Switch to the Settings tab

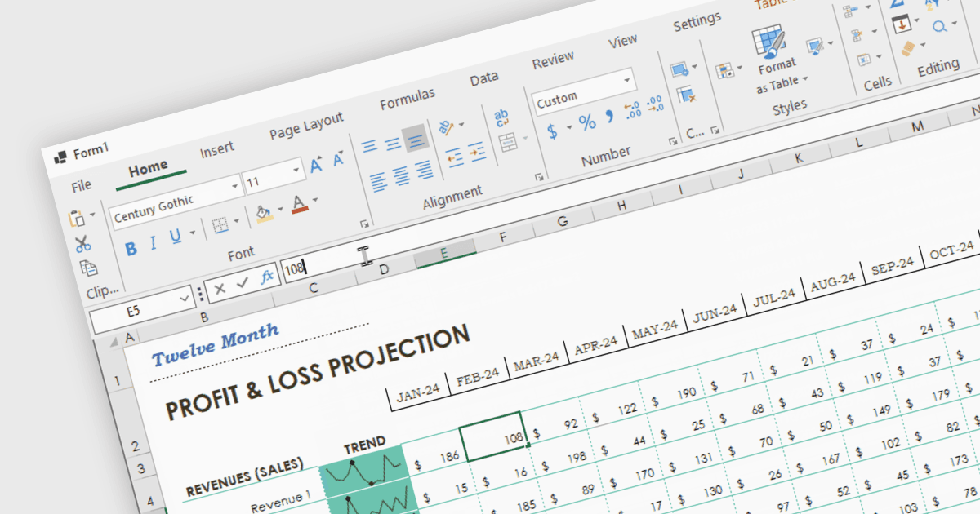click(697, 21)
